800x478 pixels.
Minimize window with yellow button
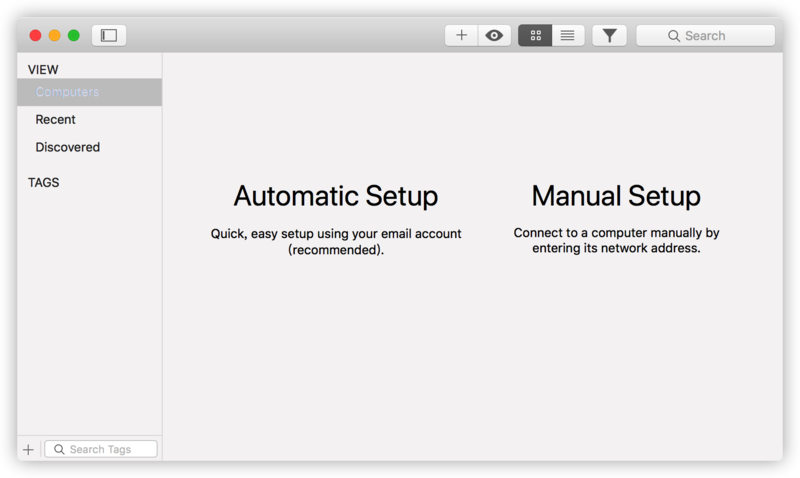coord(55,35)
